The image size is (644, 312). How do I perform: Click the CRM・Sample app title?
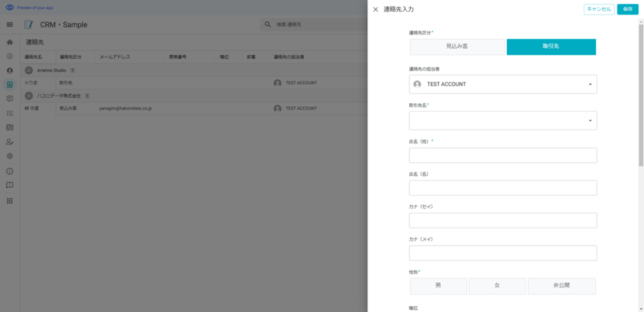[64, 25]
